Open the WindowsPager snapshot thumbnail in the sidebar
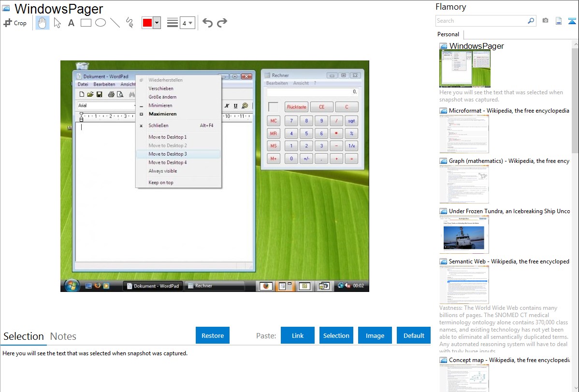Screen dimensions: 579x392 pyautogui.click(x=465, y=69)
